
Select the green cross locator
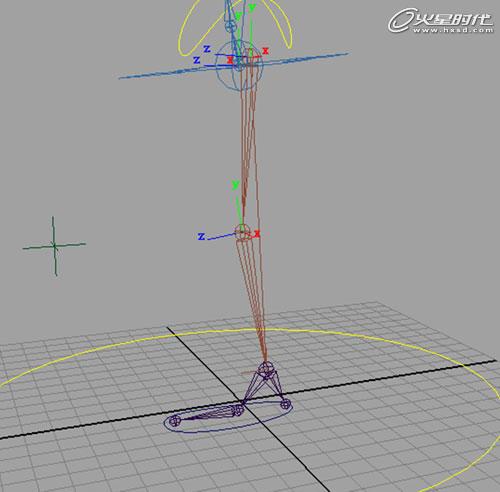54,246
